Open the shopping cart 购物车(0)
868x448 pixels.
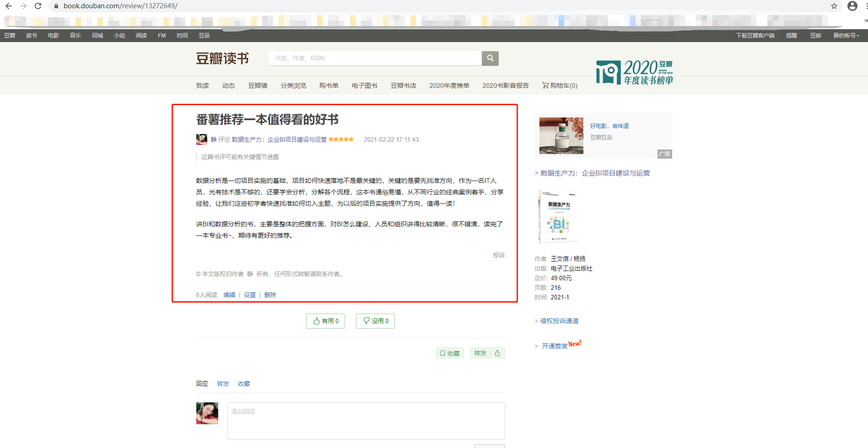click(x=560, y=85)
